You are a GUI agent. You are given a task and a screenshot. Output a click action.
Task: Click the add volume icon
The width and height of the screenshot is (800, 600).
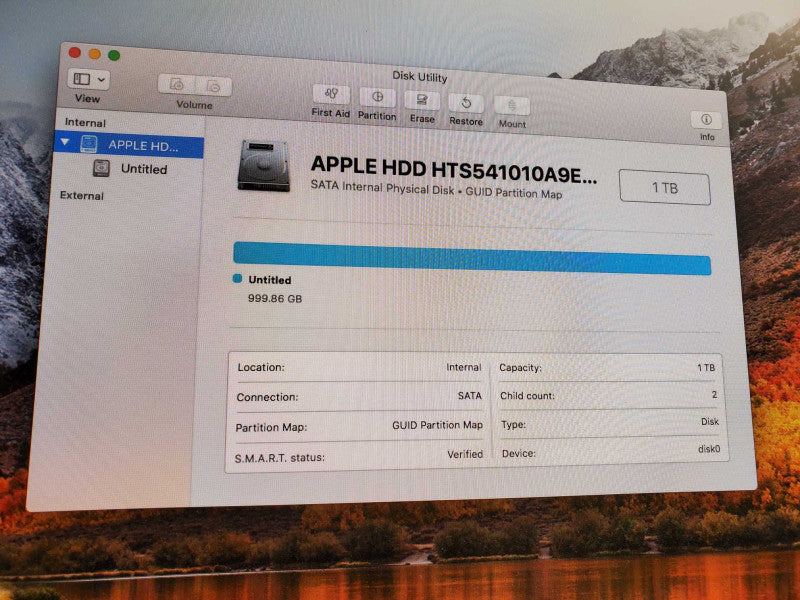[177, 85]
